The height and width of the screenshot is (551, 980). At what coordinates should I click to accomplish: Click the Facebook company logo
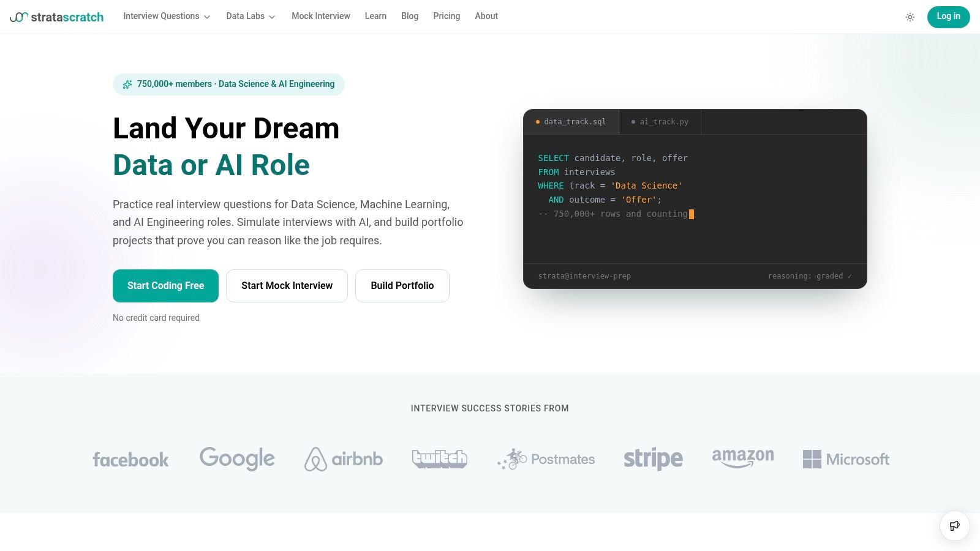pyautogui.click(x=130, y=459)
